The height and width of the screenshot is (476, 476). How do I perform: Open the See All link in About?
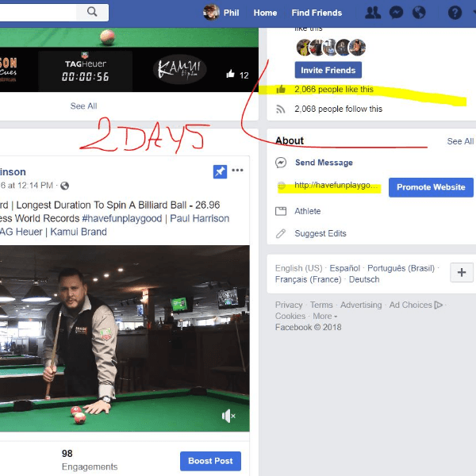click(460, 141)
